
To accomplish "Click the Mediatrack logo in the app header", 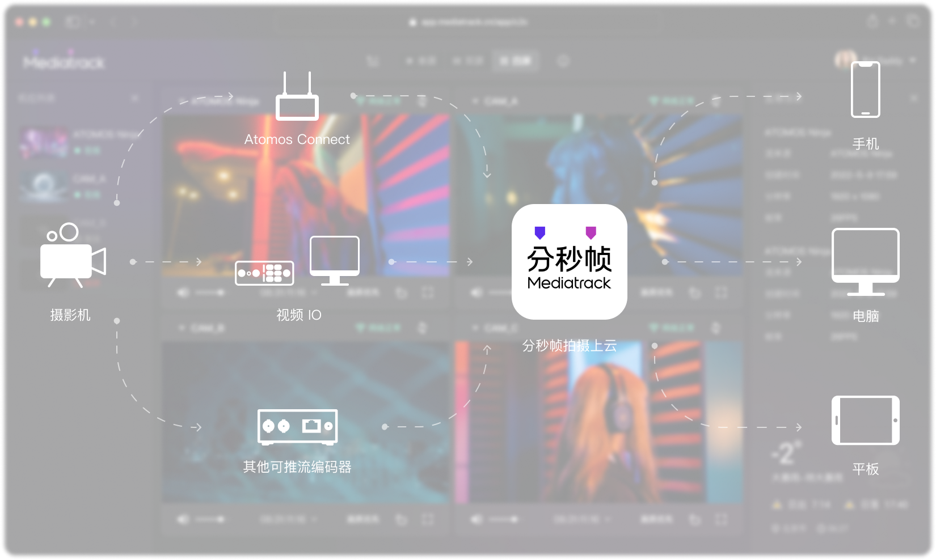I will pyautogui.click(x=64, y=61).
